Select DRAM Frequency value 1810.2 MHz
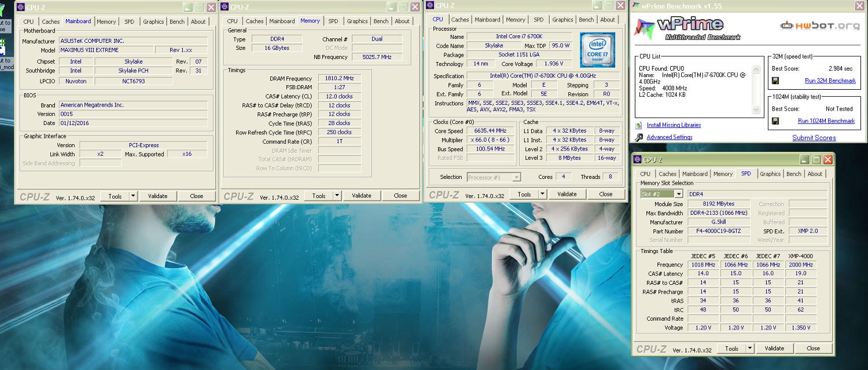Image resolution: width=868 pixels, height=370 pixels. 339,79
